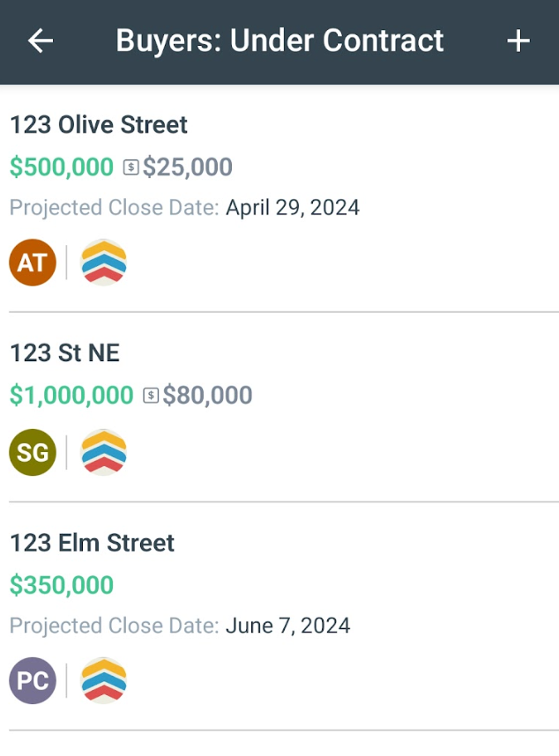Select the $350,000 price
The image size is (559, 756).
click(x=62, y=585)
